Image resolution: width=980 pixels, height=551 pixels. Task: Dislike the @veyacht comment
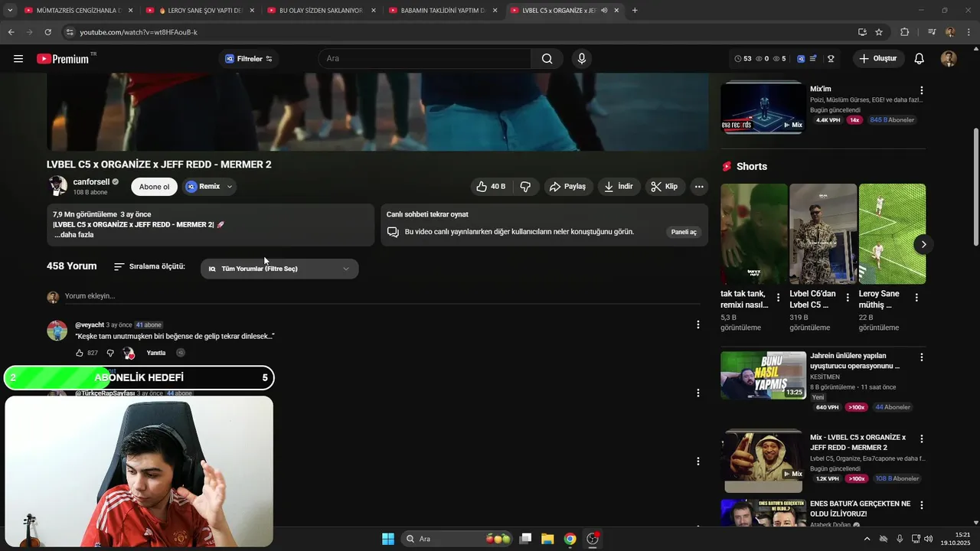(x=110, y=353)
